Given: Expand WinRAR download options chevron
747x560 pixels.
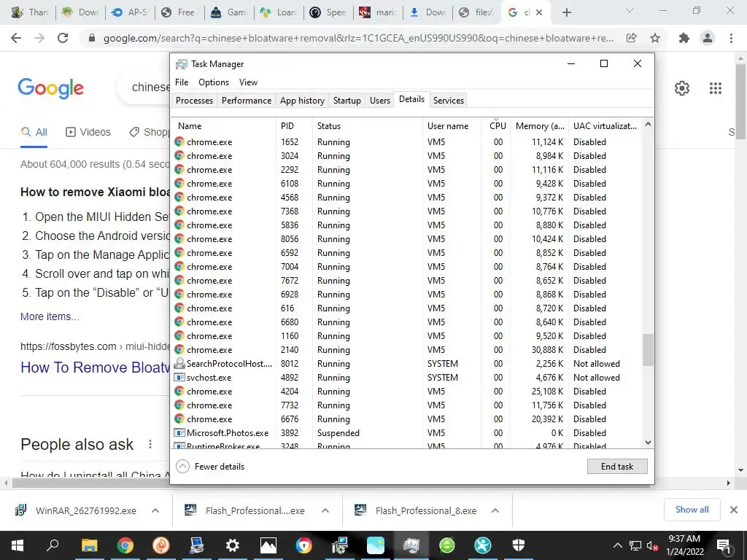Looking at the screenshot, I should [x=155, y=510].
